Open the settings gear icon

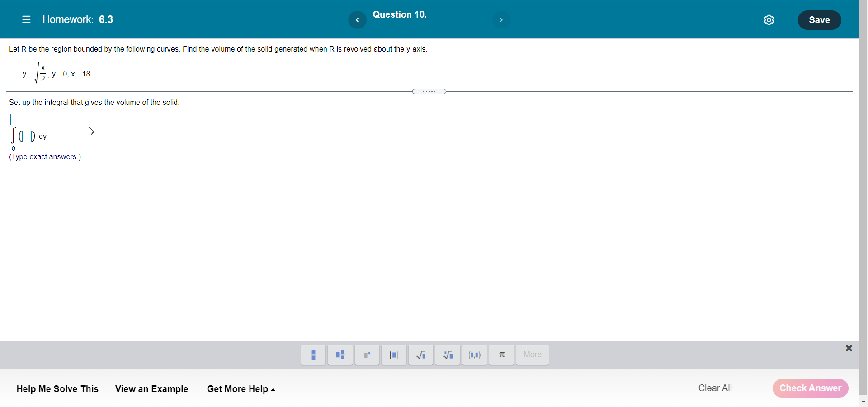click(x=769, y=20)
